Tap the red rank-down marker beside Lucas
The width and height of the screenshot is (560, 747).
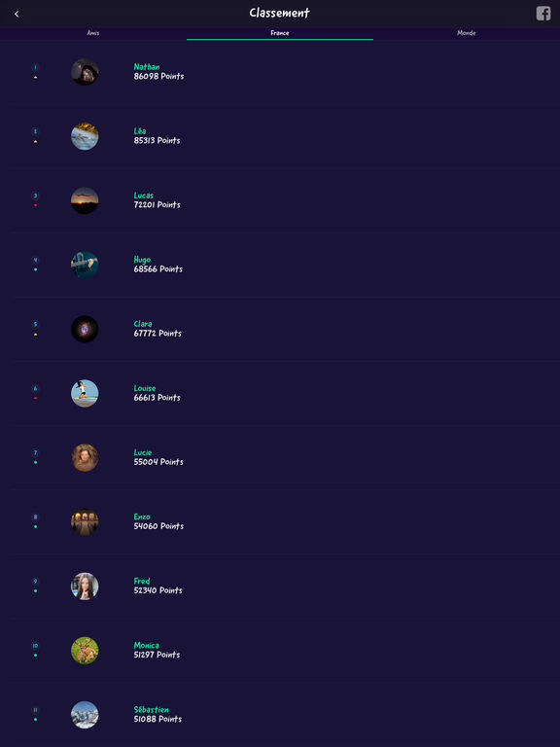click(35, 205)
